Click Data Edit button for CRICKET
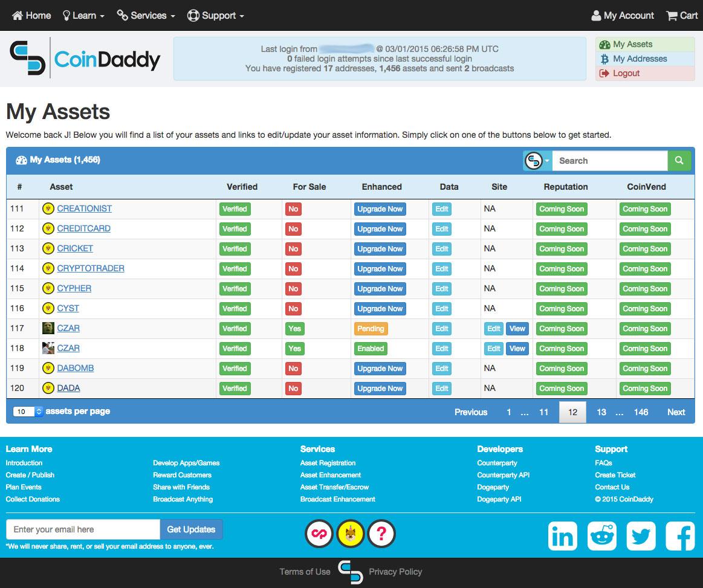The image size is (703, 588). [x=442, y=249]
